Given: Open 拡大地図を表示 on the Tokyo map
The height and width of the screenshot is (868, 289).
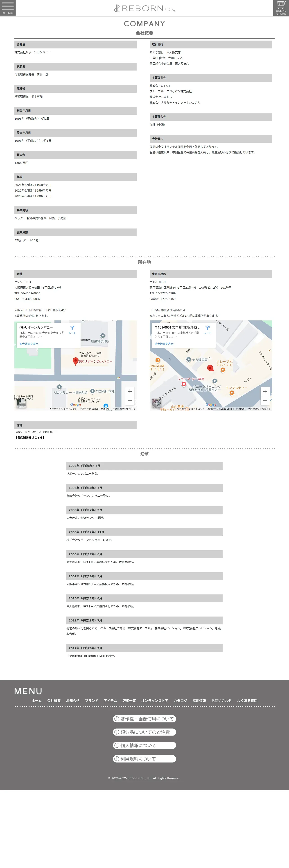Looking at the screenshot, I should click(x=164, y=344).
